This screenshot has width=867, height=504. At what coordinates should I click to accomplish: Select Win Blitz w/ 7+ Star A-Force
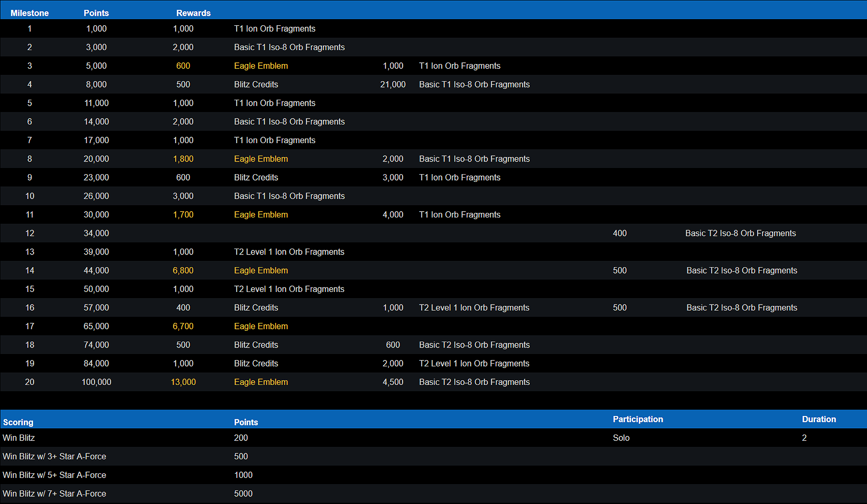click(x=54, y=494)
